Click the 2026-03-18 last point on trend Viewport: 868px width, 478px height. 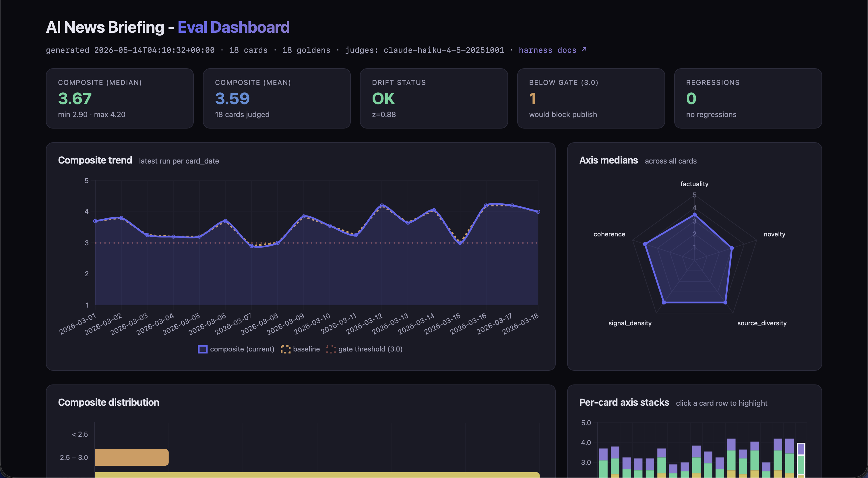[x=538, y=211]
